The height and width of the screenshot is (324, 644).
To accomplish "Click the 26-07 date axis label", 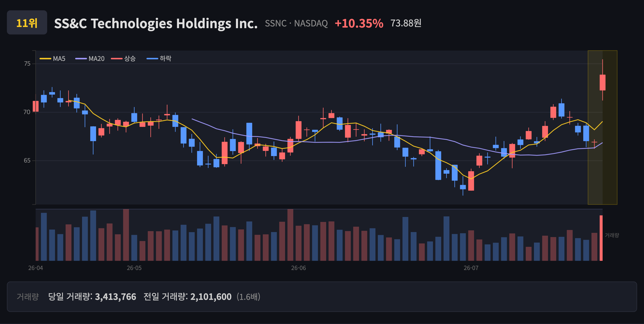I will tap(471, 268).
